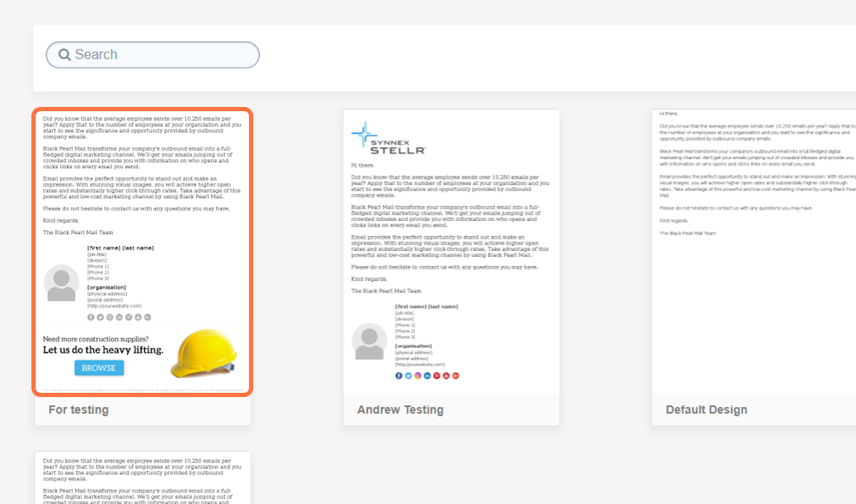Viewport: 856px width, 504px height.
Task: Click the gray Facebook icon in For testing
Action: [x=91, y=317]
